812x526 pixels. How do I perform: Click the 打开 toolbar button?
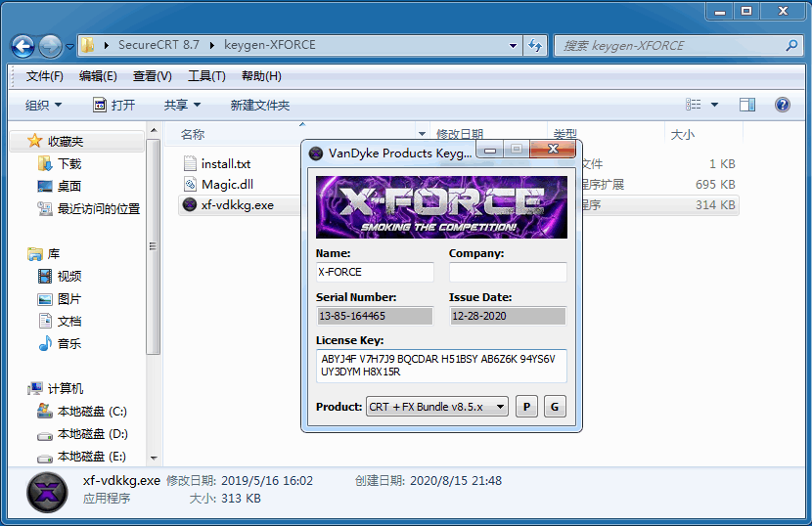coord(113,105)
